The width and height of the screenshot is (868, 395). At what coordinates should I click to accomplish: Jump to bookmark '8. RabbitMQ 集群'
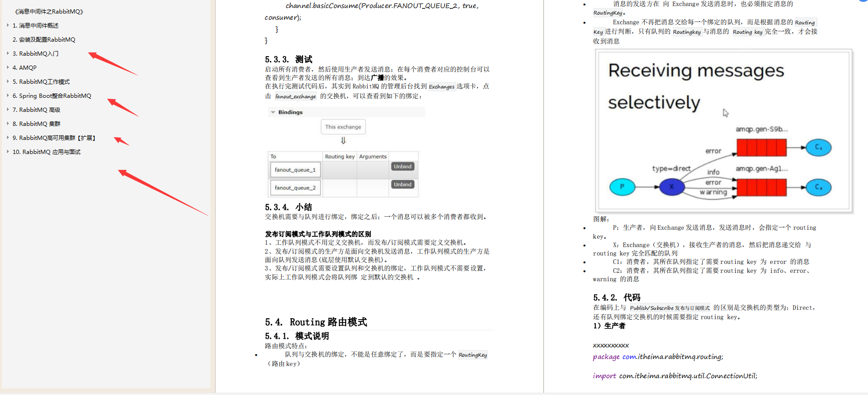[36, 124]
